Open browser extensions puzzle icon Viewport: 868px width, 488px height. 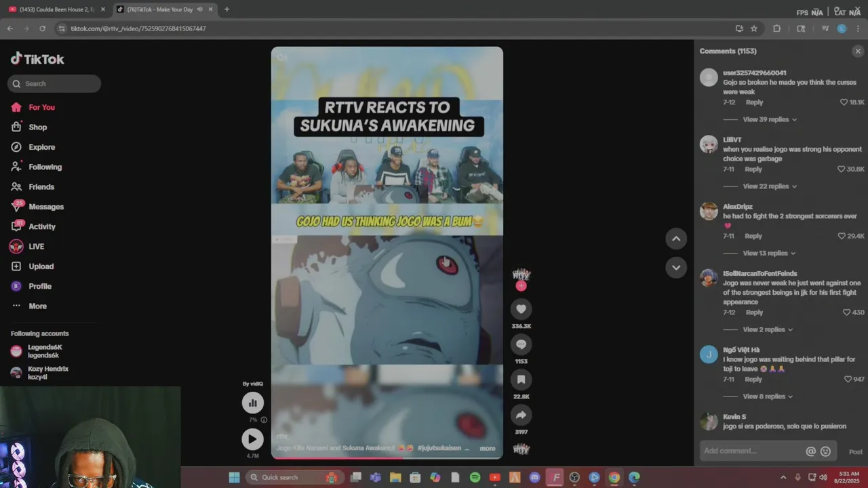[x=777, y=28]
